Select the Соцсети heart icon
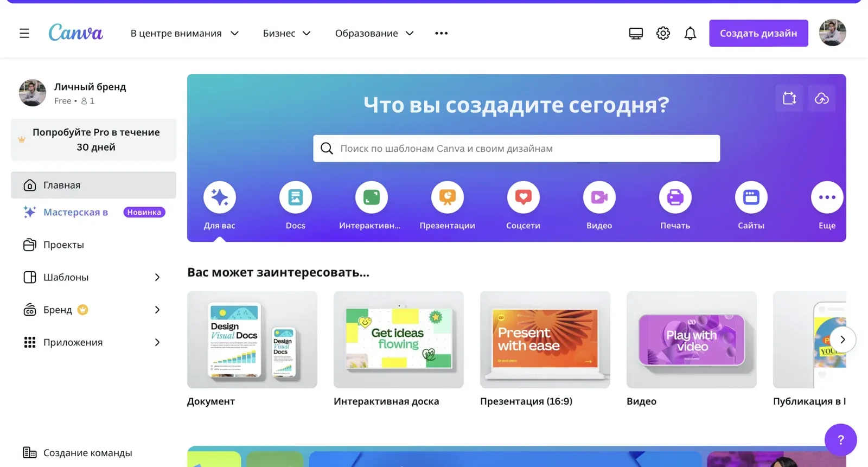Image resolution: width=868 pixels, height=467 pixels. click(x=524, y=197)
